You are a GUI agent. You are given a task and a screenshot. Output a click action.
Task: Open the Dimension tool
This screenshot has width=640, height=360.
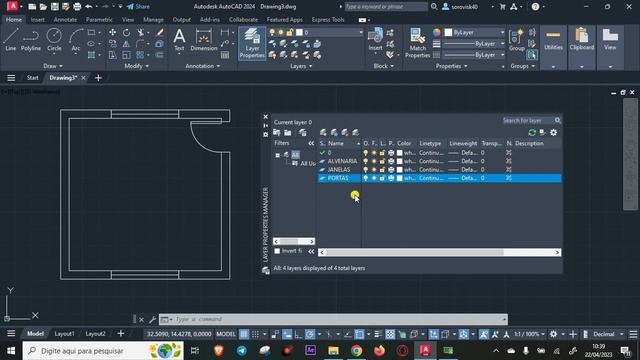[x=204, y=40]
